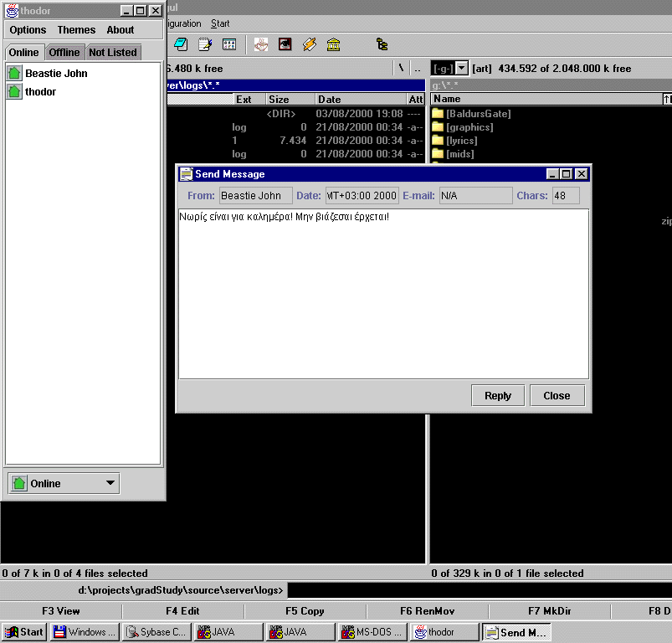Viewport: 672px width, 643px height.
Task: Launch the Java coffee cup toolbar icon
Action: tap(261, 44)
